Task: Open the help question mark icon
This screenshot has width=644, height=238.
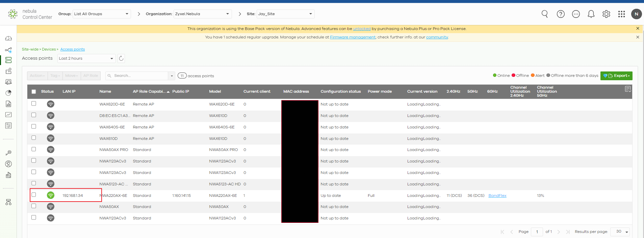Action: coord(561,14)
